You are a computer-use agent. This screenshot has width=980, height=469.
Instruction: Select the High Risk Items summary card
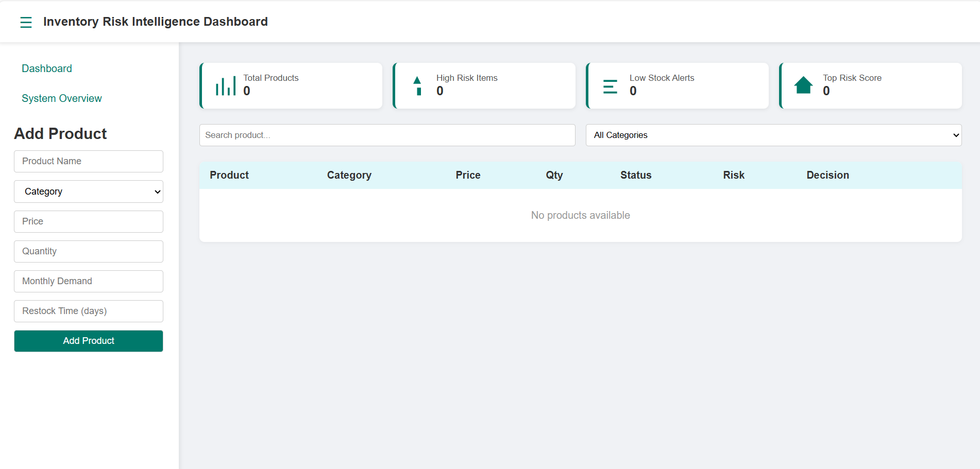pyautogui.click(x=484, y=85)
